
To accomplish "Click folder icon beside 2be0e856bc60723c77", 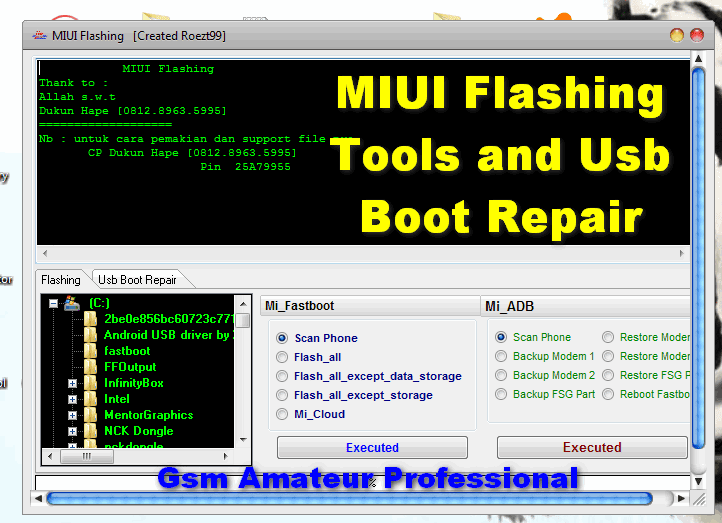I will pyautogui.click(x=91, y=319).
